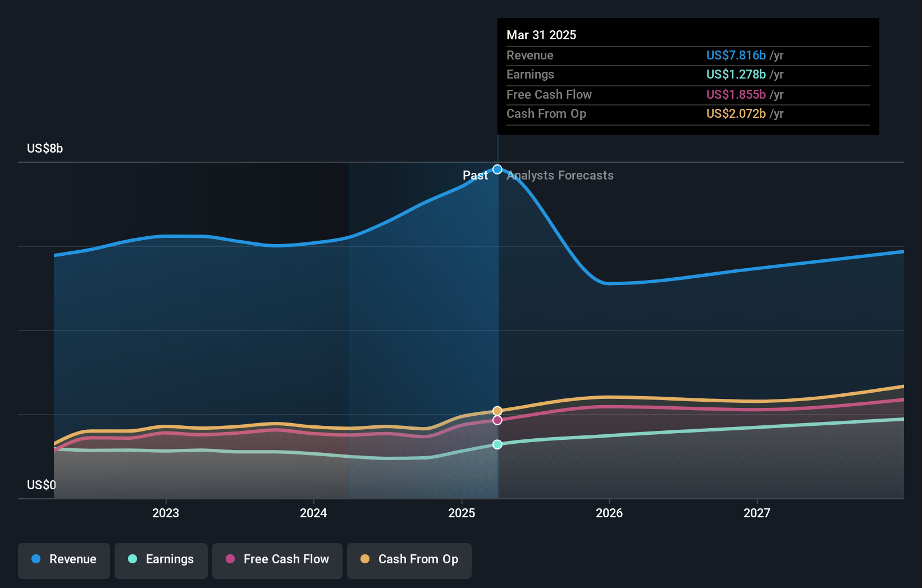Click the US$1.278b earnings value
Screen dimensions: 922x588
click(x=736, y=74)
